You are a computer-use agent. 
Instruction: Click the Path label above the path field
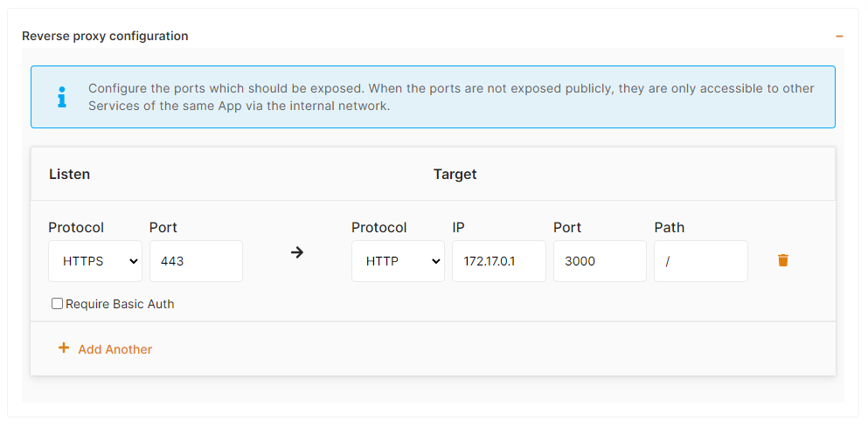[x=669, y=227]
